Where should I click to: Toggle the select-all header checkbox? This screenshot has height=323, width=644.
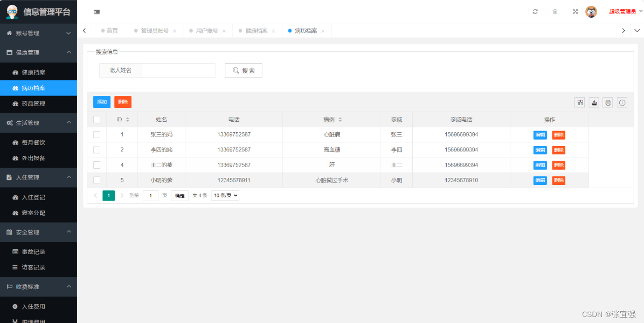coord(97,120)
